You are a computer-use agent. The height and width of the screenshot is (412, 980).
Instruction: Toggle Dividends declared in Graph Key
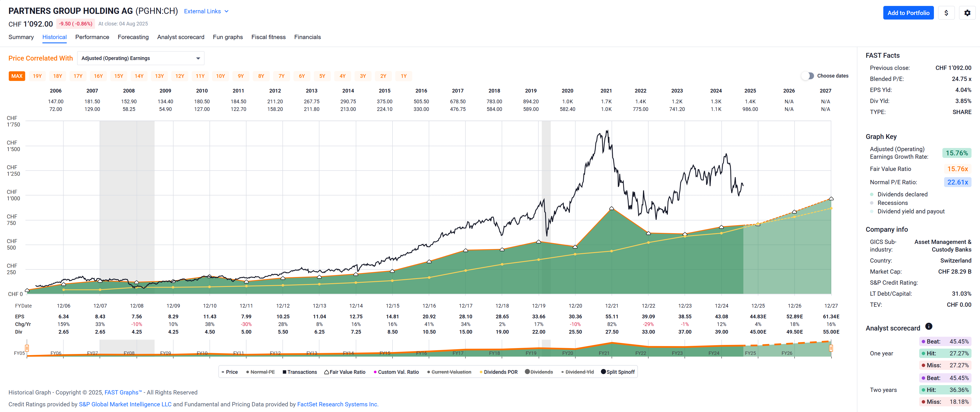[899, 194]
